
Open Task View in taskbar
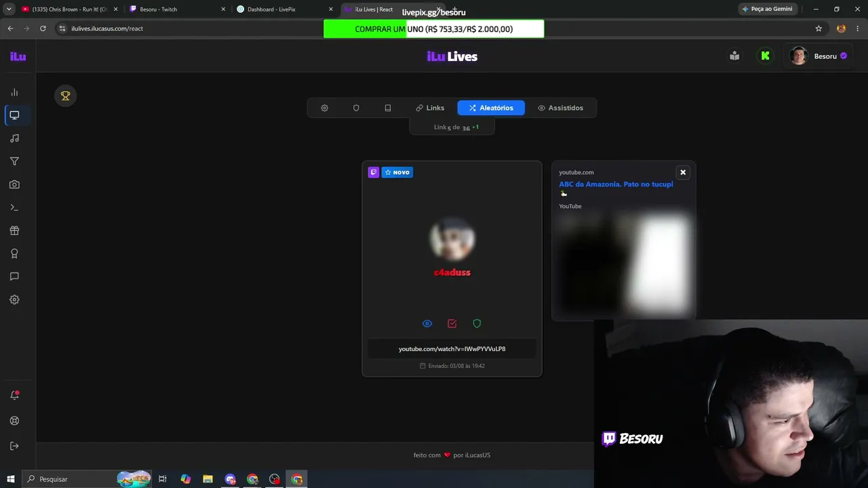coord(163,479)
